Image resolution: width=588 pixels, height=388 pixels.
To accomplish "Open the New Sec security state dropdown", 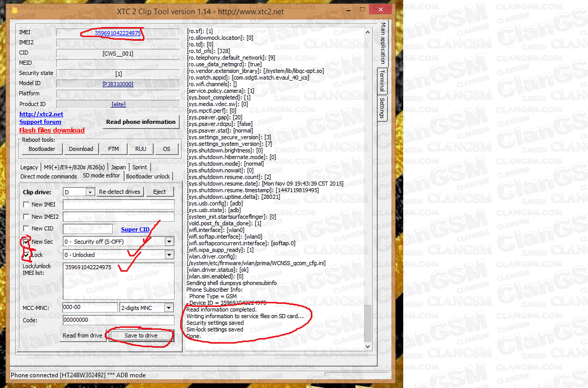I will 169,242.
